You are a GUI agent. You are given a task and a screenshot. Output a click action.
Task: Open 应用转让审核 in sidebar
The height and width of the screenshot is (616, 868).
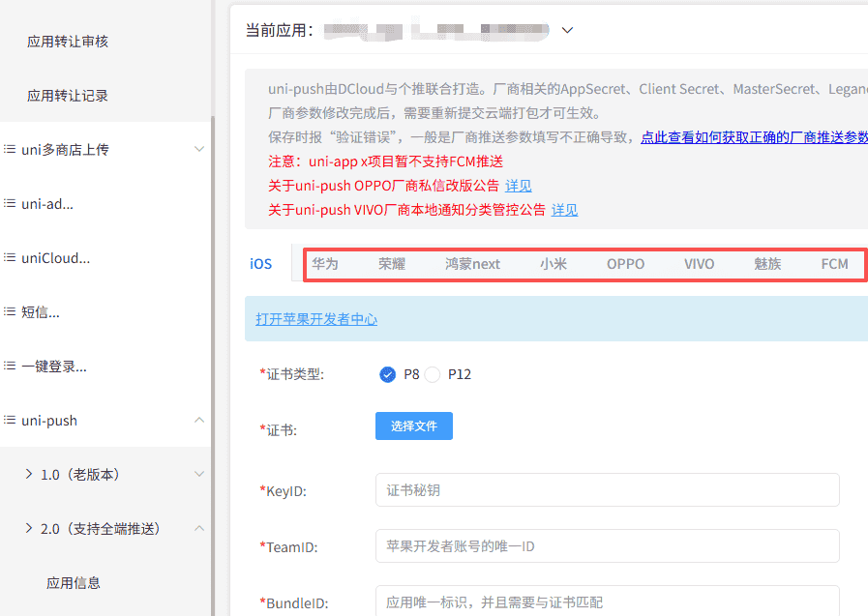pyautogui.click(x=68, y=42)
